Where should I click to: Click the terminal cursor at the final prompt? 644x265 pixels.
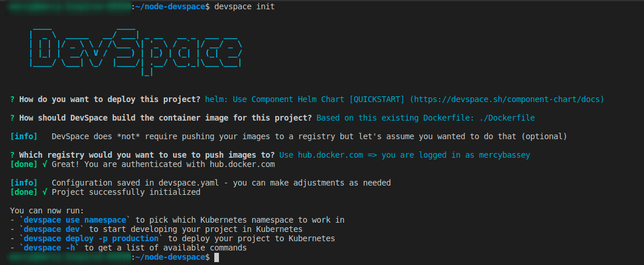[x=217, y=257]
